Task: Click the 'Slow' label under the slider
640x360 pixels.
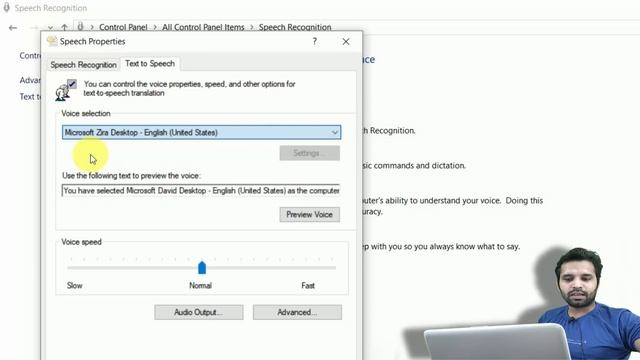Action: [x=75, y=285]
